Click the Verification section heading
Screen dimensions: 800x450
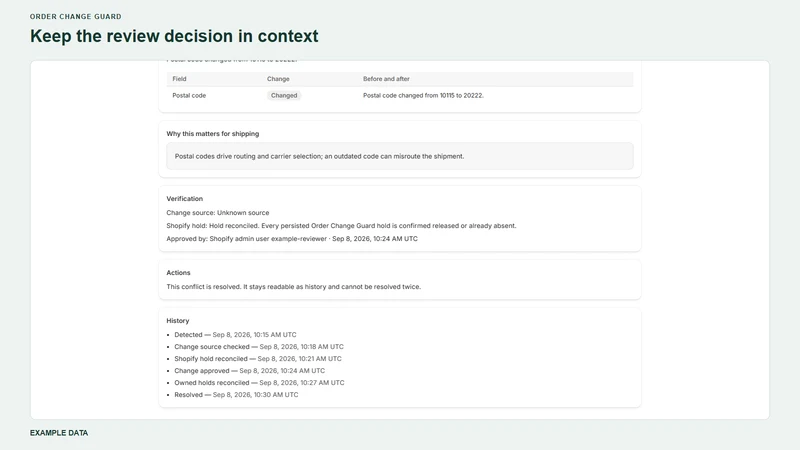coord(185,199)
